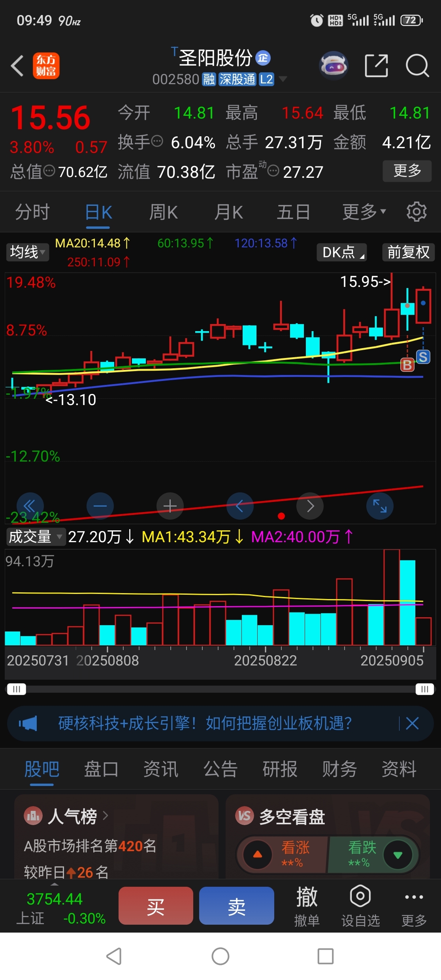Image resolution: width=441 pixels, height=980 pixels.
Task: Open the robot assistant avatar
Action: tap(334, 66)
